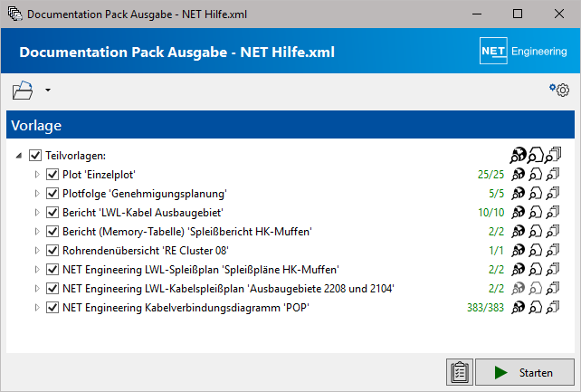
Task: Open the settings gear icon
Action: 559,90
